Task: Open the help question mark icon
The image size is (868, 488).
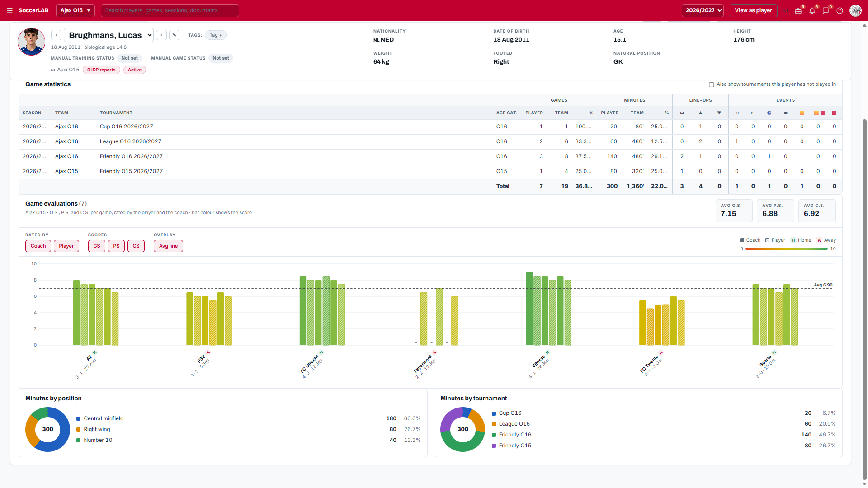Action: click(840, 10)
